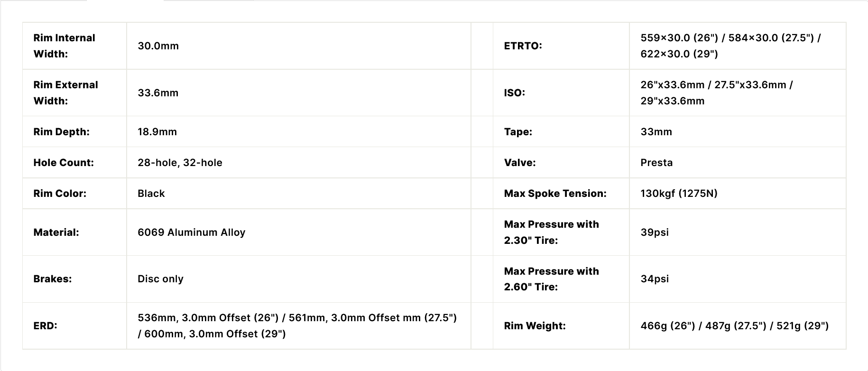The width and height of the screenshot is (868, 371).
Task: Click the ETRTO label
Action: [523, 46]
